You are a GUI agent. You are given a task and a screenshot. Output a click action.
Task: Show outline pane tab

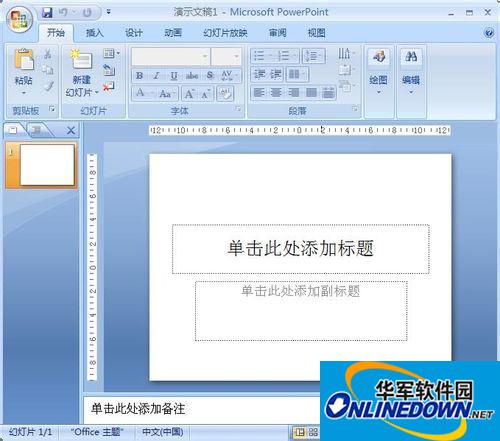[37, 130]
